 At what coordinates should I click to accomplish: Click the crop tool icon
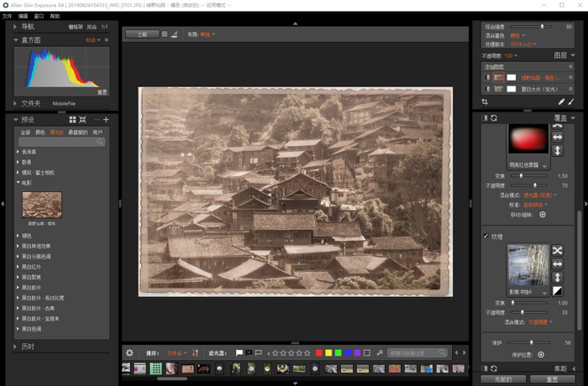pos(485,102)
